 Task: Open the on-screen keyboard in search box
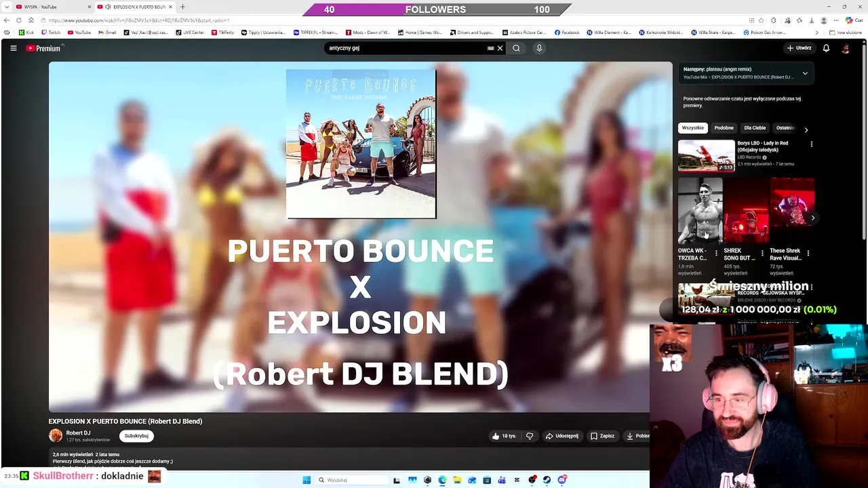[x=490, y=48]
